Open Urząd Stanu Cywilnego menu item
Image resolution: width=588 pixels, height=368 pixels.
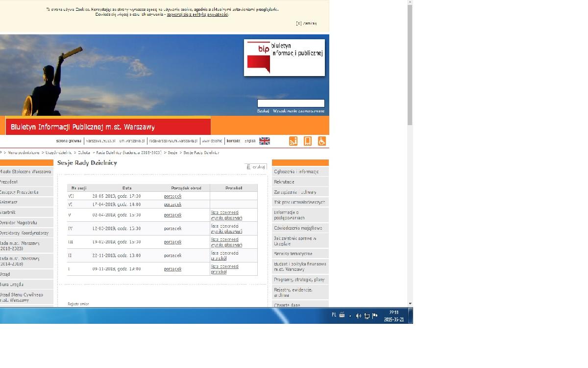tap(26, 297)
